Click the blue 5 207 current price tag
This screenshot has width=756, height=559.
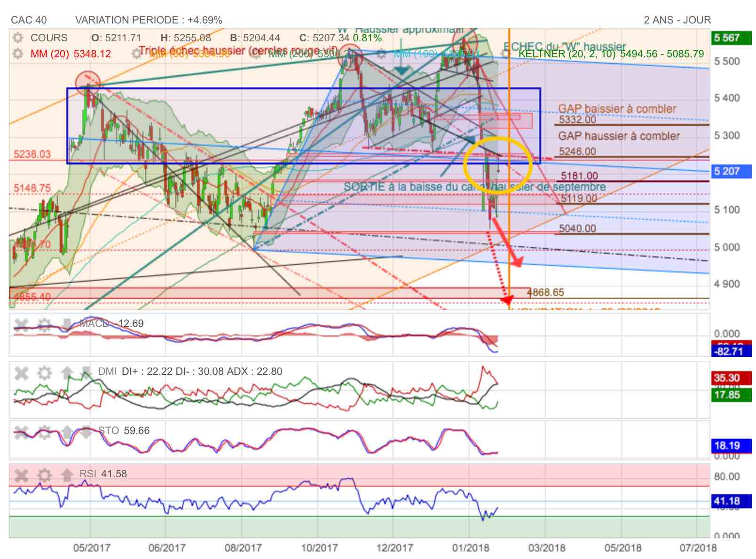[x=731, y=171]
